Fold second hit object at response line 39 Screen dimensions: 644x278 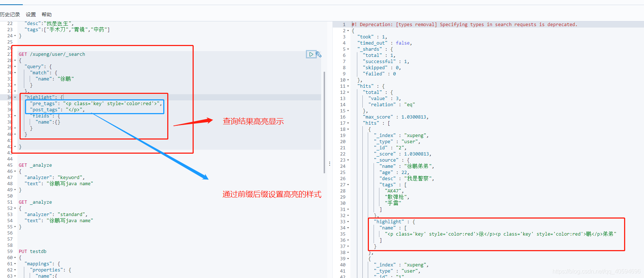[x=348, y=259]
